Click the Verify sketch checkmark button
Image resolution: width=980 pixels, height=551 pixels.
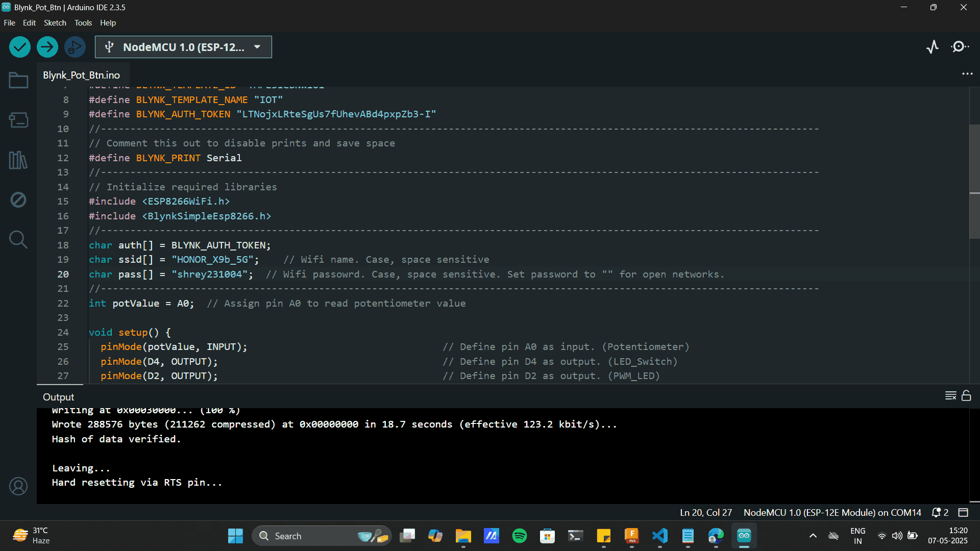[20, 47]
